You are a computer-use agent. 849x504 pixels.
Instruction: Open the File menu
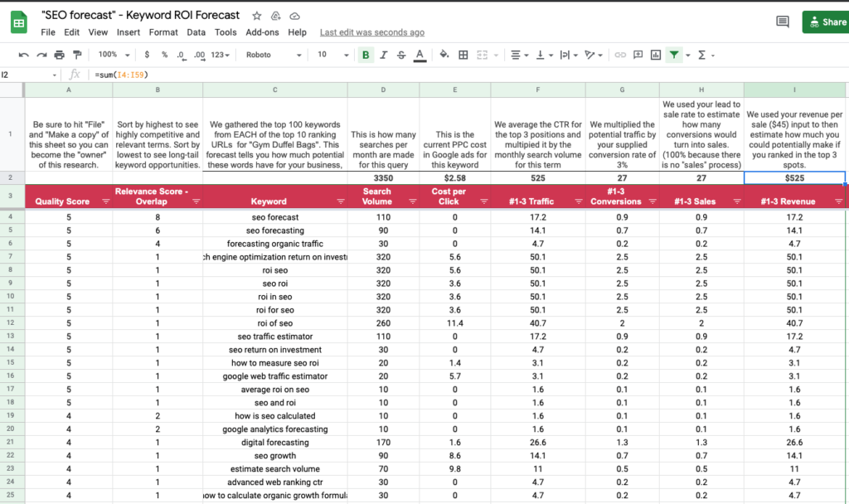click(x=48, y=32)
